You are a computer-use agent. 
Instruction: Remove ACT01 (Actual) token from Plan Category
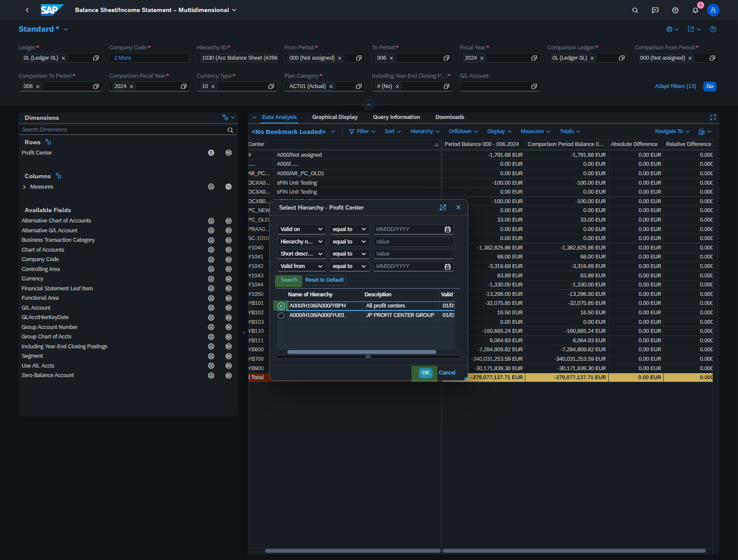pos(331,86)
